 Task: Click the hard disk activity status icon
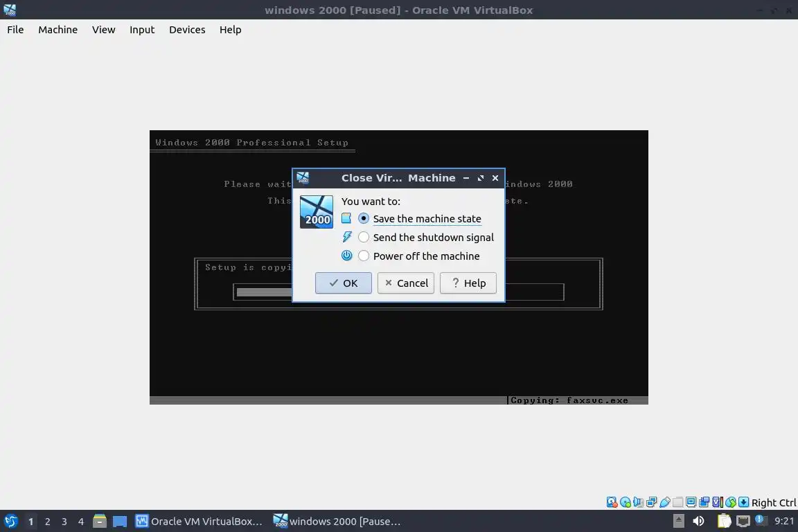pyautogui.click(x=612, y=502)
